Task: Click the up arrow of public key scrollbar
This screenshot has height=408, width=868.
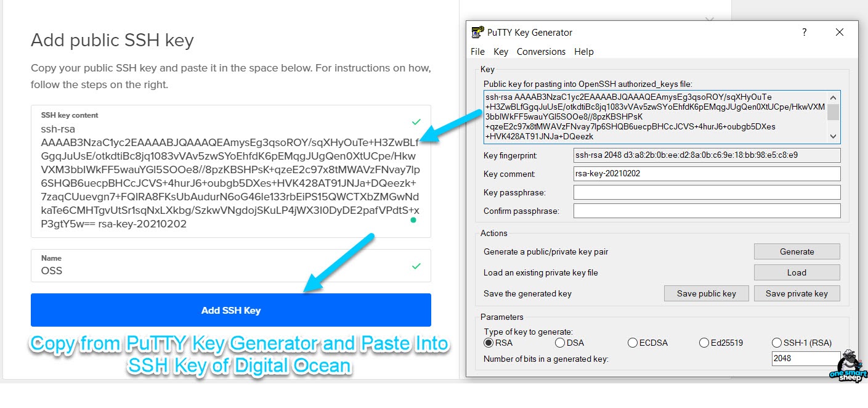Action: coord(834,97)
